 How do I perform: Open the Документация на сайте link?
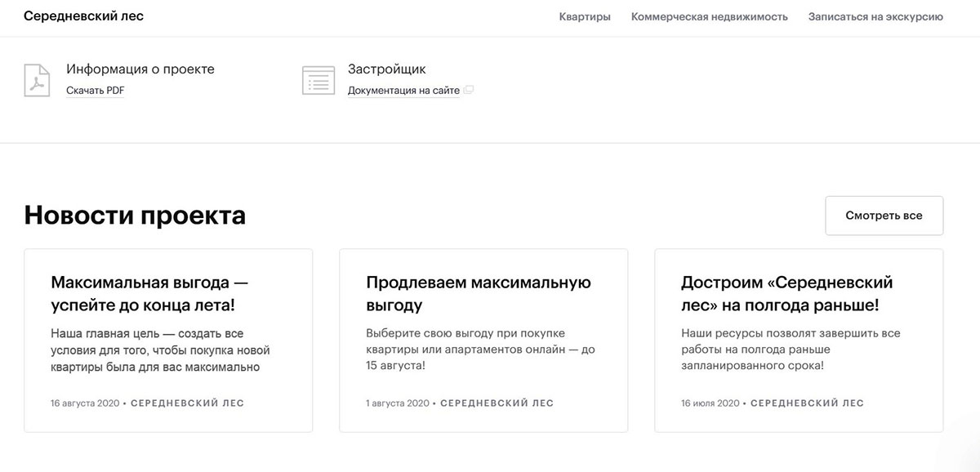tap(403, 91)
